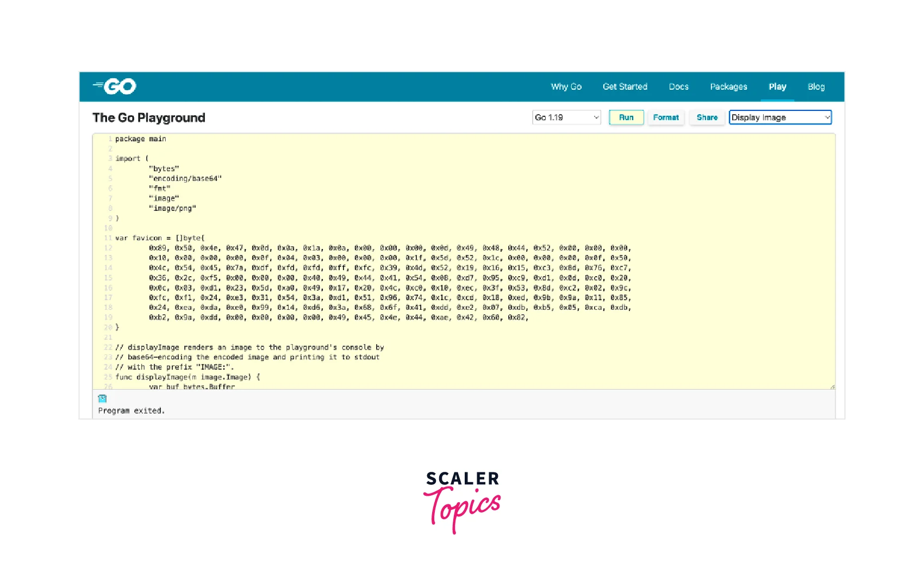Select the Play tab
This screenshot has height=586, width=924.
[777, 87]
